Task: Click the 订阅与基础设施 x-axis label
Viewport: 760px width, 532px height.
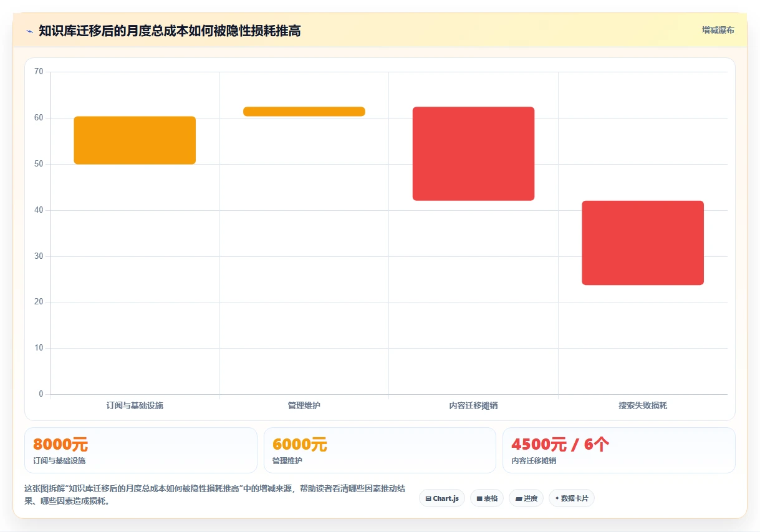Action: (x=135, y=405)
